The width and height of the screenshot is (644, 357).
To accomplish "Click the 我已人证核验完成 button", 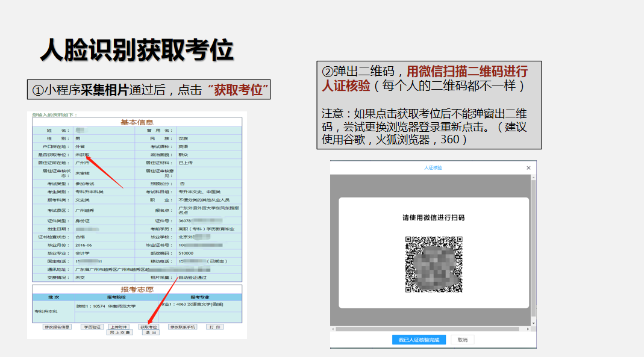I will coord(420,340).
